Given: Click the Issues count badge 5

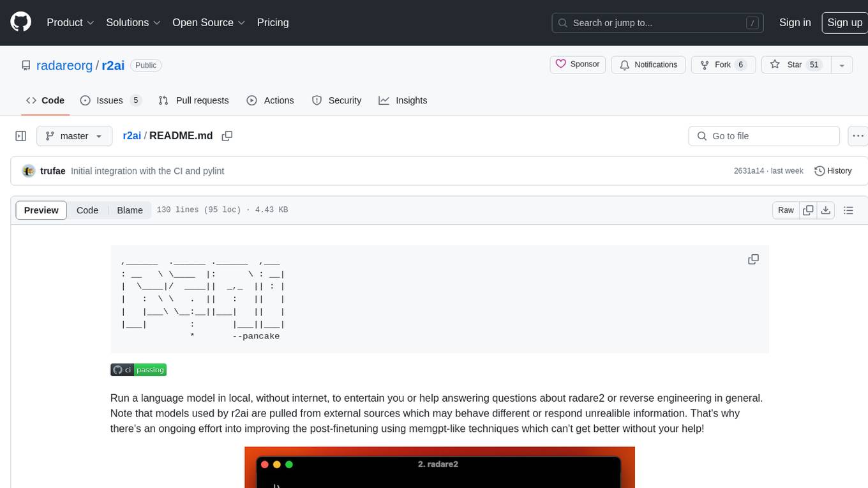Looking at the screenshot, I should 135,100.
